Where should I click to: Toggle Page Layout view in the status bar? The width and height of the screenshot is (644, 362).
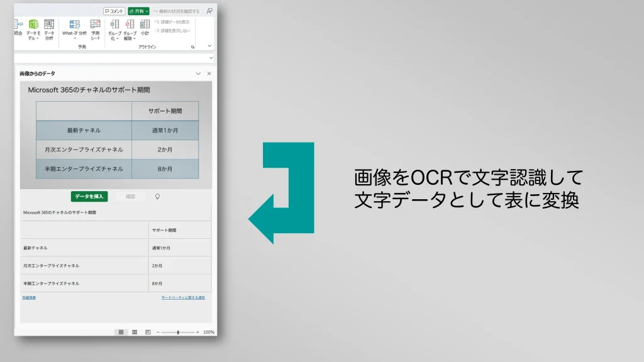pyautogui.click(x=135, y=332)
